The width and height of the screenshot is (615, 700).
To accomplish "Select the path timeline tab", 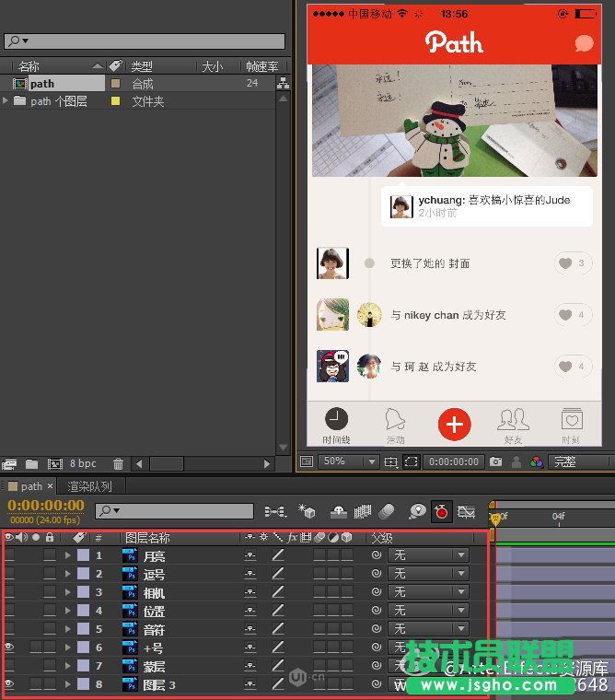I will coord(31,486).
